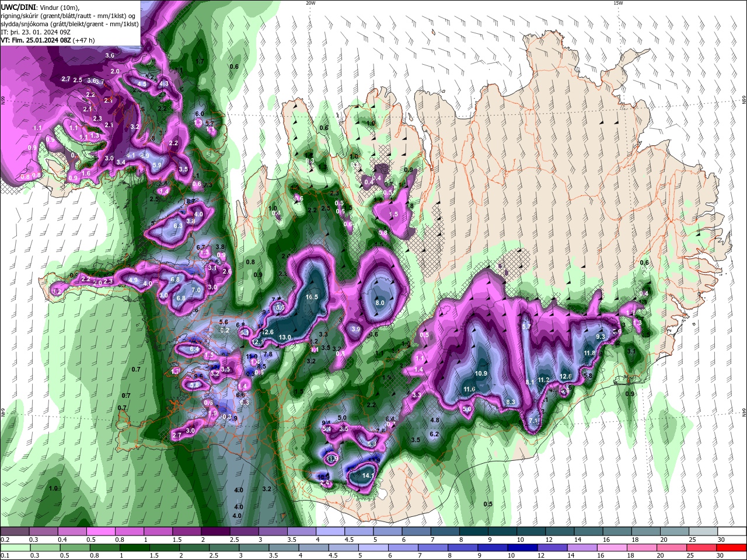Viewport: 747px width, 560px height.
Task: Select the dark purple 2 swatch in the upper legend
Action: click(215, 531)
